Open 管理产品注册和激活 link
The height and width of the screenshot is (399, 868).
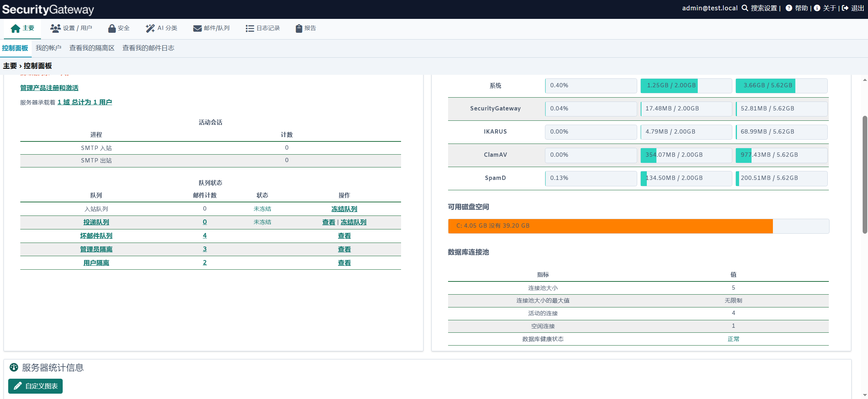pyautogui.click(x=49, y=88)
